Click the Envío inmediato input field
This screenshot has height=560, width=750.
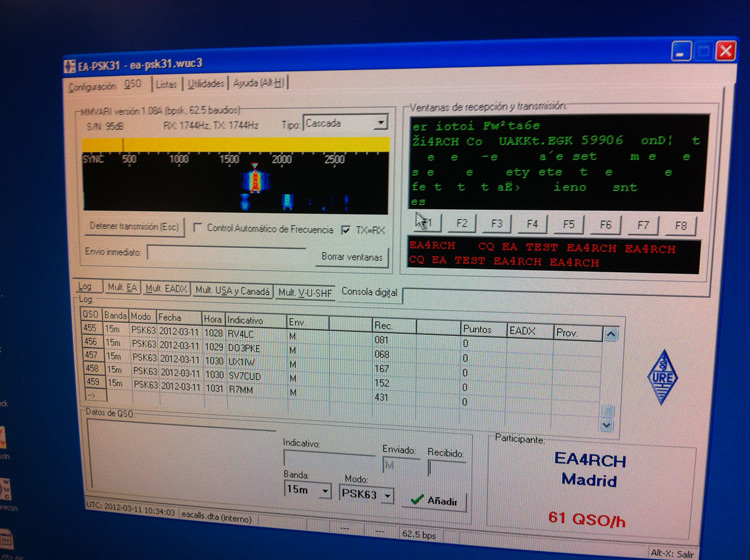click(x=226, y=253)
